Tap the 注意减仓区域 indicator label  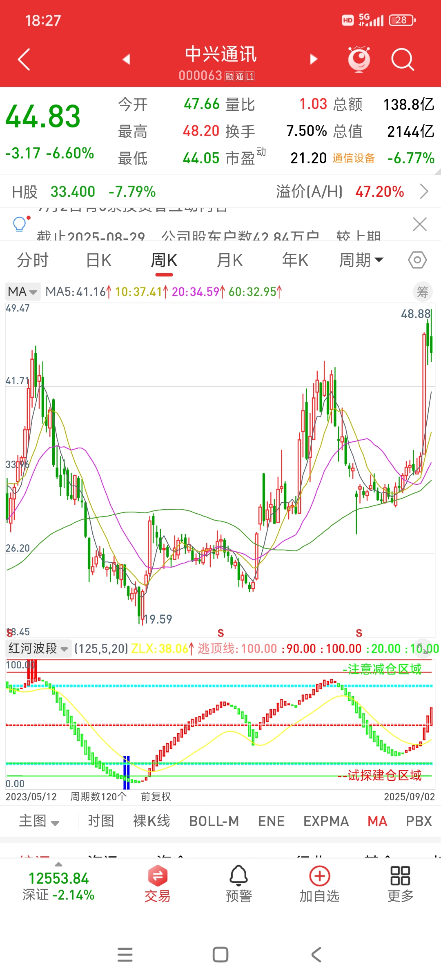pos(382,669)
